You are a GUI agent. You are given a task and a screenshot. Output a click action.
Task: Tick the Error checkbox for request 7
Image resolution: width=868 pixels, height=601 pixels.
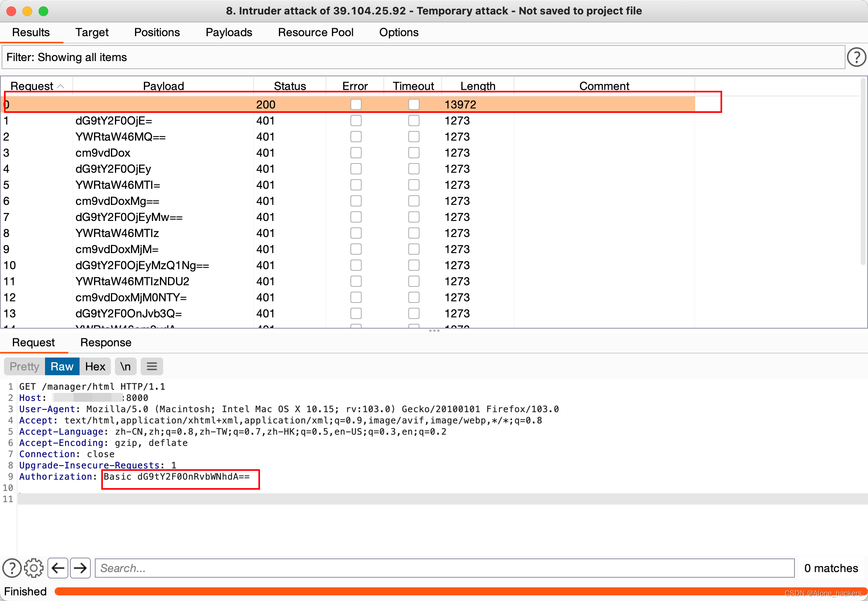(x=356, y=217)
